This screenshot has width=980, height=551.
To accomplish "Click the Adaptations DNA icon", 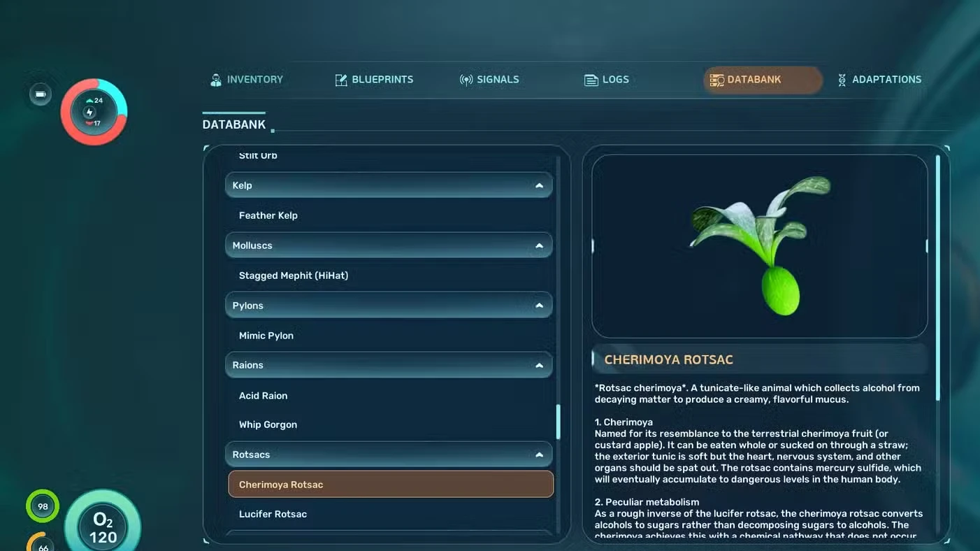I will [842, 80].
